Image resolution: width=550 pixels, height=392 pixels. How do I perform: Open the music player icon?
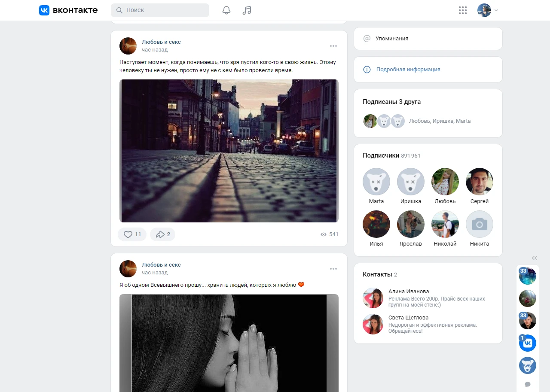pyautogui.click(x=247, y=10)
